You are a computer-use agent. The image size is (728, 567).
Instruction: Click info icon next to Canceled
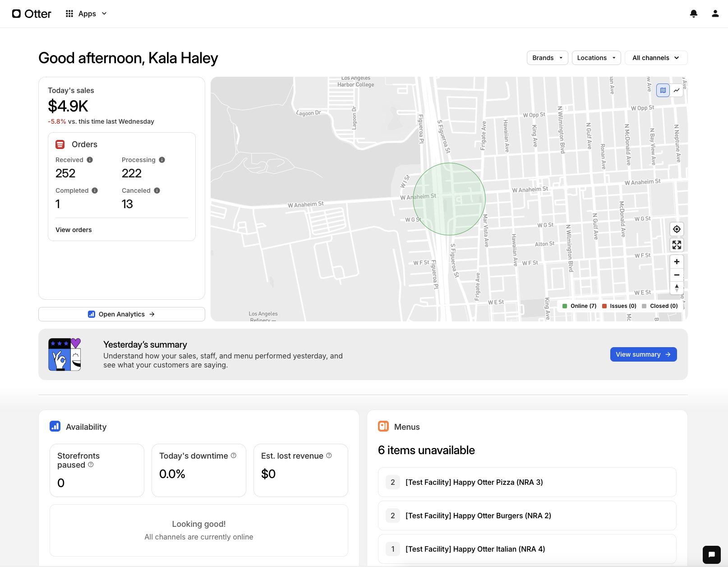(x=157, y=191)
